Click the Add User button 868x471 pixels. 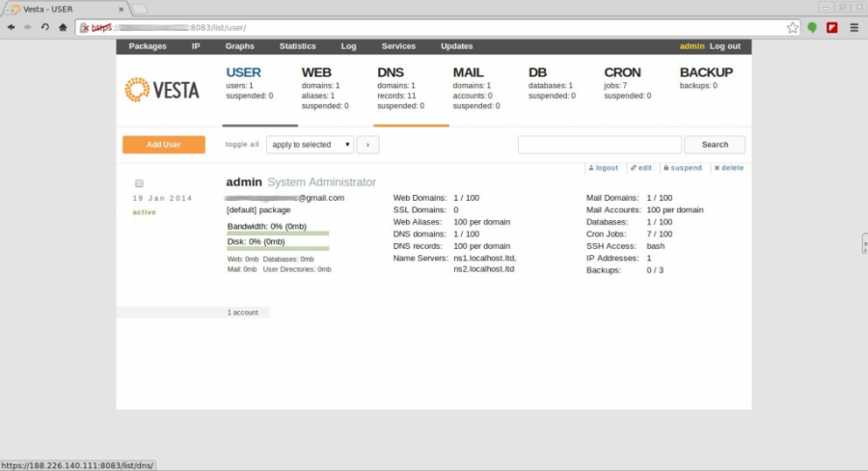coord(164,145)
